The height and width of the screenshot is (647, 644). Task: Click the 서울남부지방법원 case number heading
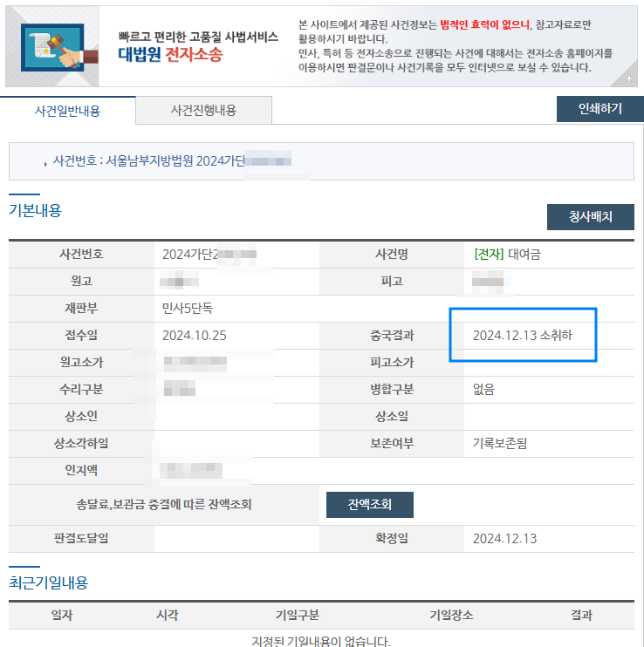pos(171,161)
